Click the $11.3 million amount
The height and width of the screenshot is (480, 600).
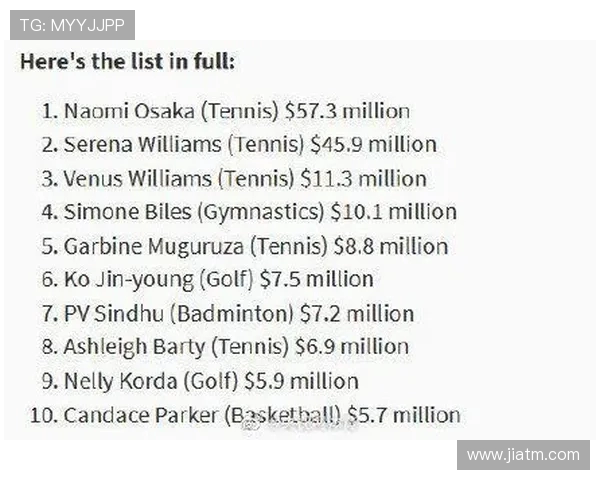[x=364, y=178]
